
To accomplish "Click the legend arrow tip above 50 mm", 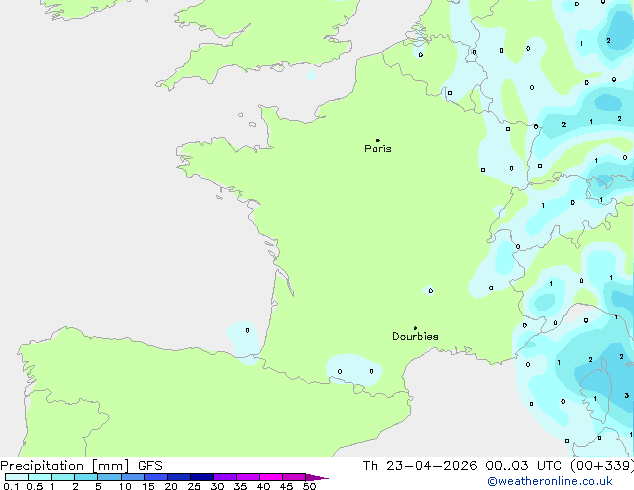I will [317, 477].
